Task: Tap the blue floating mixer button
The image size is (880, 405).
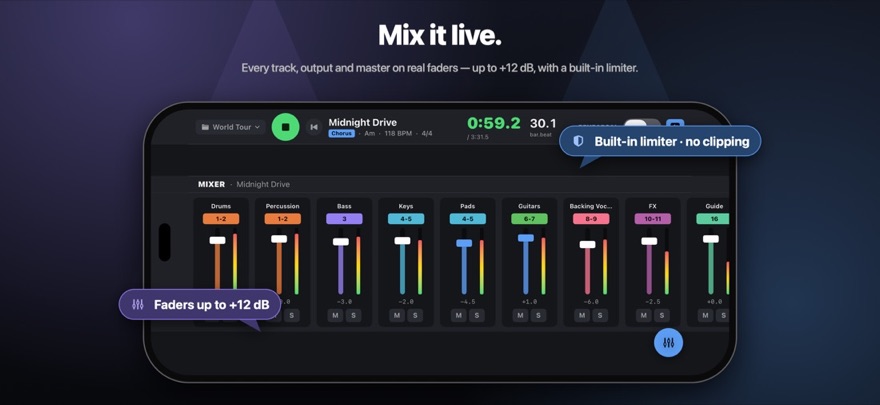Action: (668, 342)
